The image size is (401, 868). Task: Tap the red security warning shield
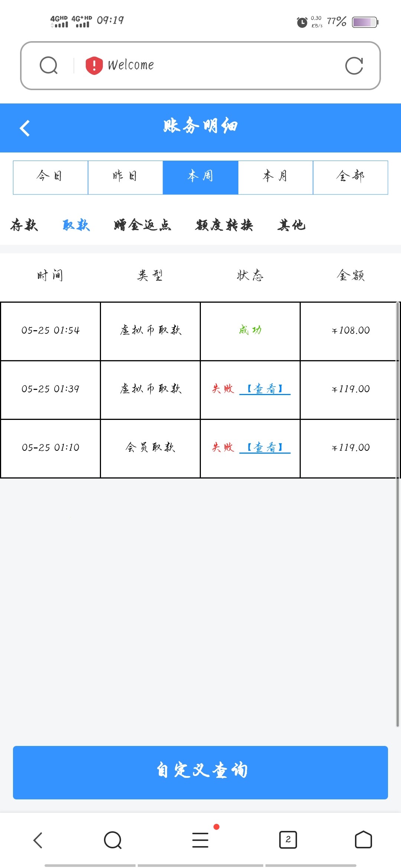[94, 66]
